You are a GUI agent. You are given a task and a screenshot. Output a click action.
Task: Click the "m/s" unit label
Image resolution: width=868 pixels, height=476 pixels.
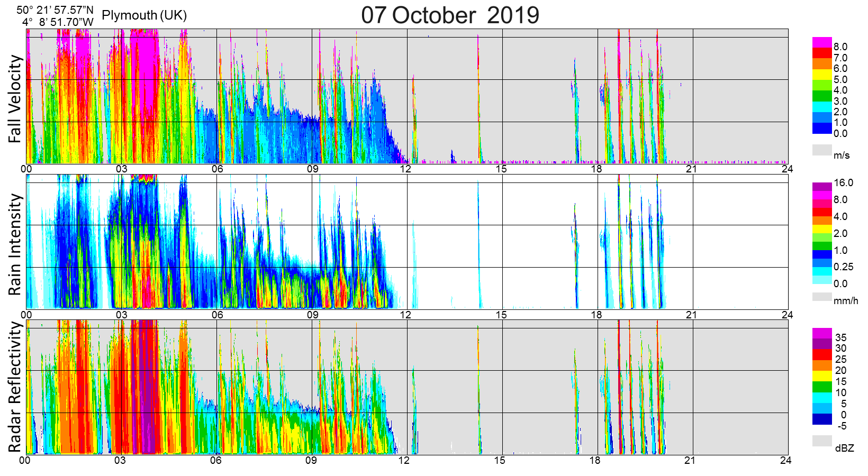pyautogui.click(x=842, y=155)
